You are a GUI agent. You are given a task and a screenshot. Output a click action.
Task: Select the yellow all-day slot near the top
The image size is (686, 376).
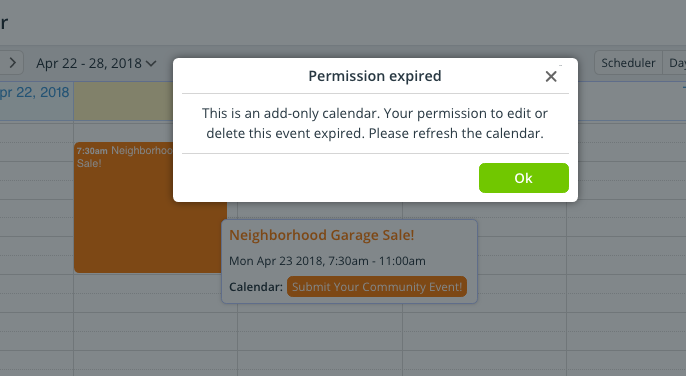click(x=123, y=101)
